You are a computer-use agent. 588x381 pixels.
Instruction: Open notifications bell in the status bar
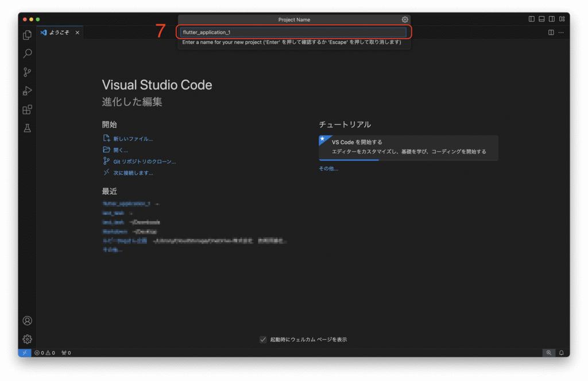(562, 353)
